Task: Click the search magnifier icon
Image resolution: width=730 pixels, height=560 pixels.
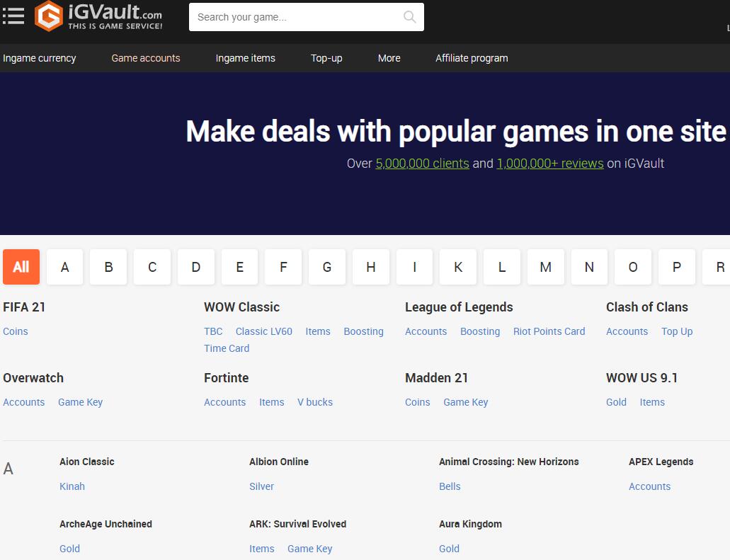Action: (x=409, y=17)
